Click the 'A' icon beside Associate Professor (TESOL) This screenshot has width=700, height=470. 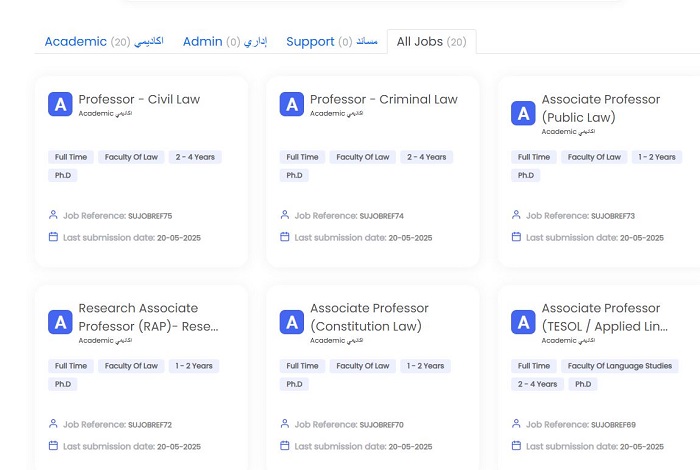click(523, 322)
